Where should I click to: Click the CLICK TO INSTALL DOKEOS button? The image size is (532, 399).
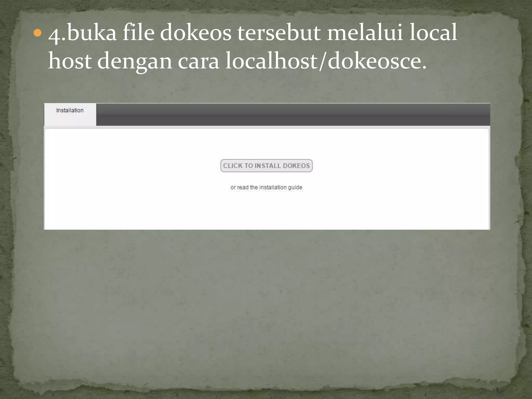pyautogui.click(x=266, y=166)
